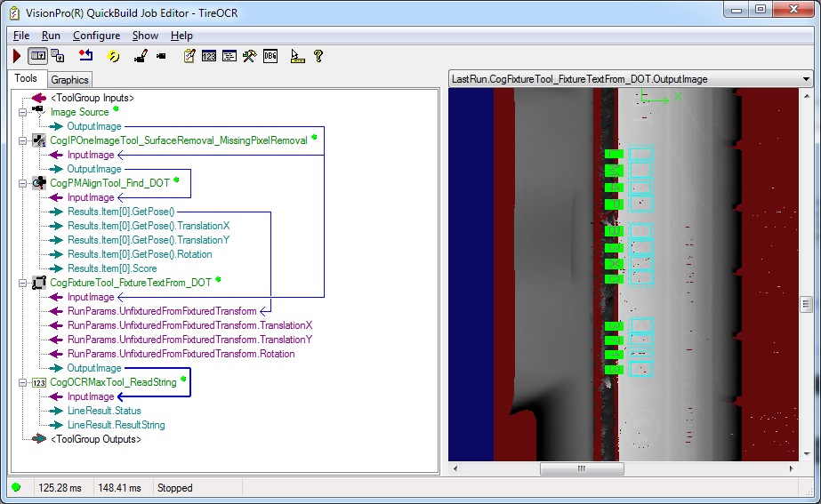This screenshot has height=504, width=821.
Task: Click the CogOCRMaxTool 123 icon
Action: pos(39,382)
